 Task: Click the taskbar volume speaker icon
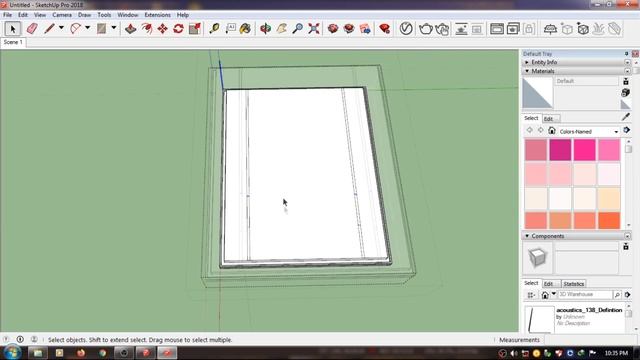coord(514,353)
